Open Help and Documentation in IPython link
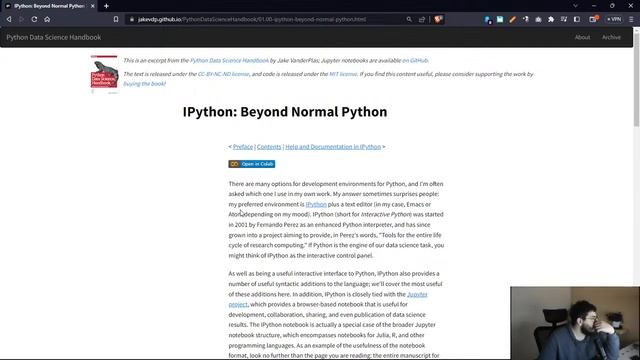 tap(333, 147)
